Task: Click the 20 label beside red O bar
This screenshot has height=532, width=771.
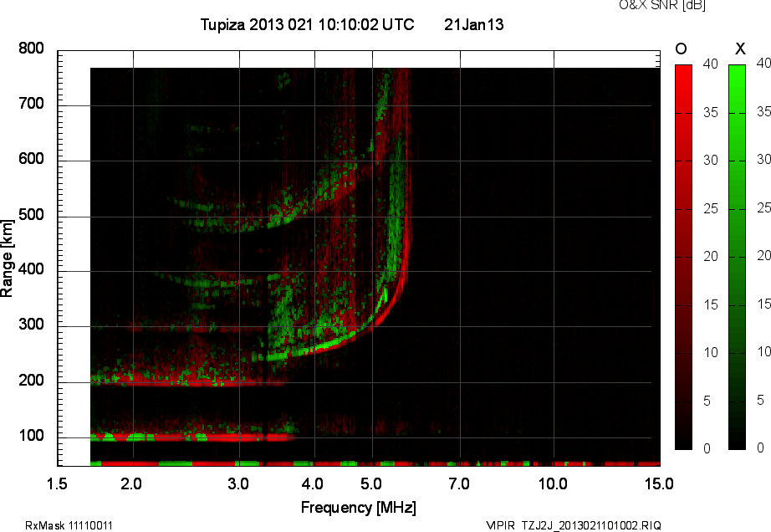Action: pos(711,257)
